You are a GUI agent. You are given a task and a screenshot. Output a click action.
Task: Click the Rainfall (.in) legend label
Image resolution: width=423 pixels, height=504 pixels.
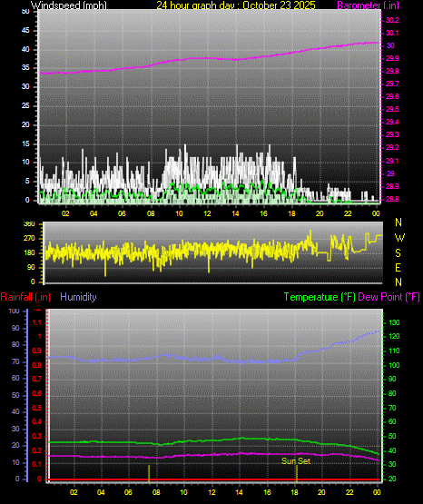pyautogui.click(x=25, y=297)
